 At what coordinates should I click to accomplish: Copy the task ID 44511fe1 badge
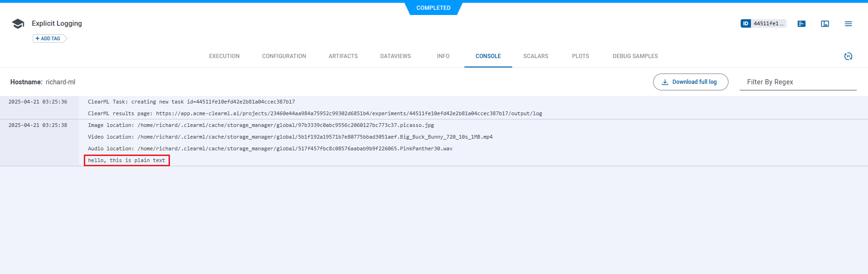coord(763,23)
